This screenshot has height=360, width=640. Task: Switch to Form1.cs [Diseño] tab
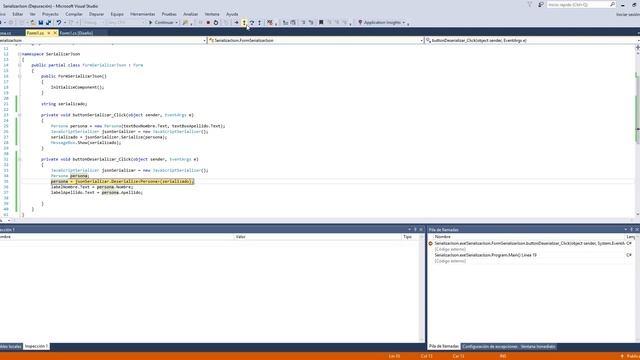tap(76, 33)
